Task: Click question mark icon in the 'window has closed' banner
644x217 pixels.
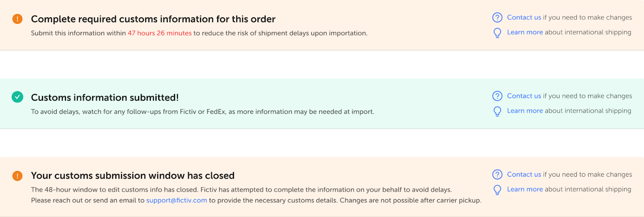Action: [497, 174]
